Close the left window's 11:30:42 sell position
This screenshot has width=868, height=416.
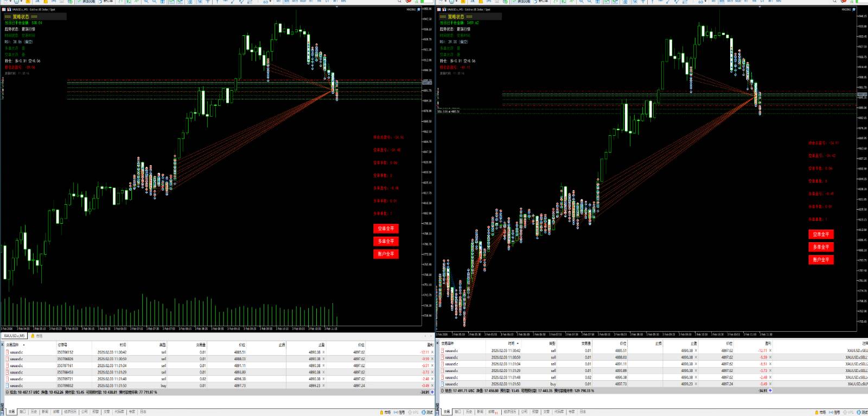(x=432, y=352)
